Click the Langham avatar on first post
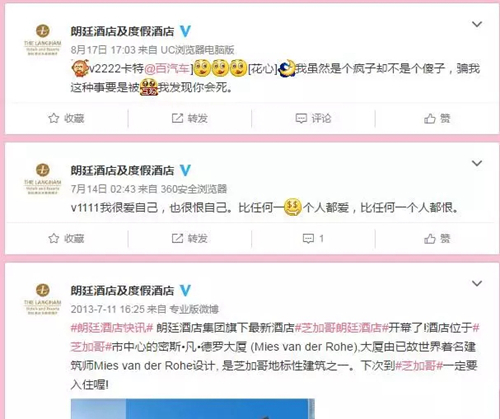Screen dimensions: 500x419 [x=42, y=39]
